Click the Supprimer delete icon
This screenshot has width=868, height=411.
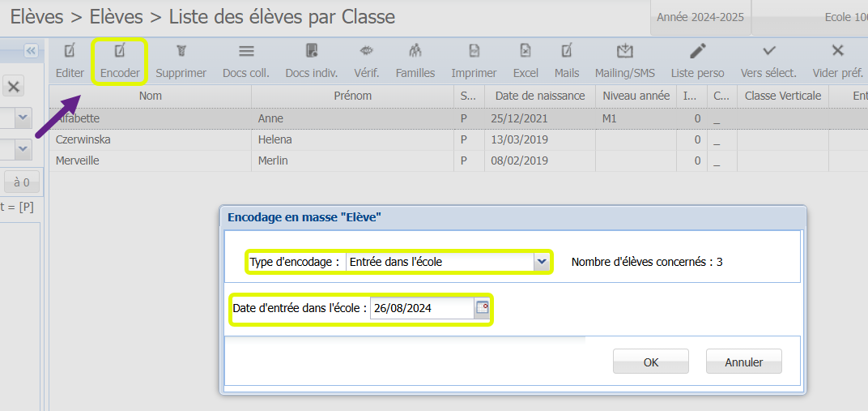(x=181, y=52)
